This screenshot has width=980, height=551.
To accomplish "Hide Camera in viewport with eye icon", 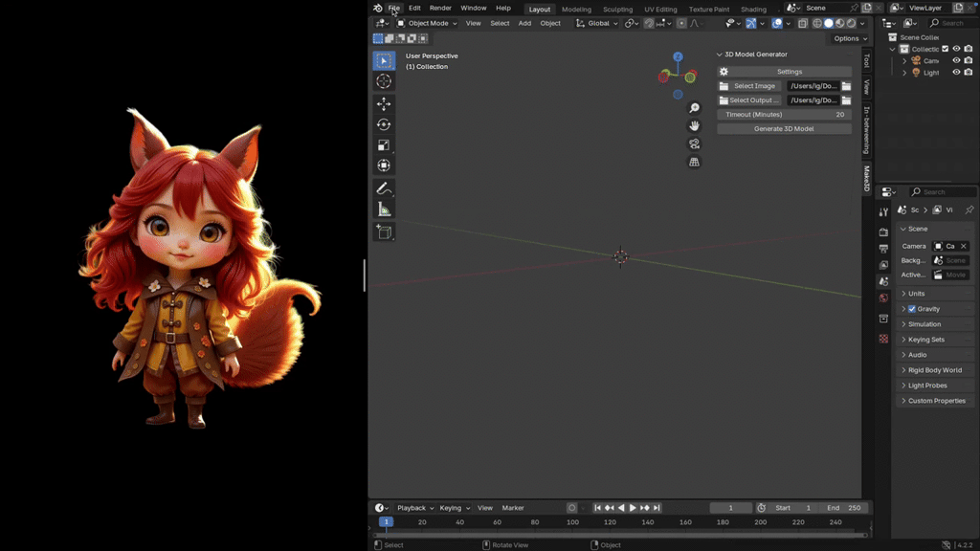I will (956, 60).
